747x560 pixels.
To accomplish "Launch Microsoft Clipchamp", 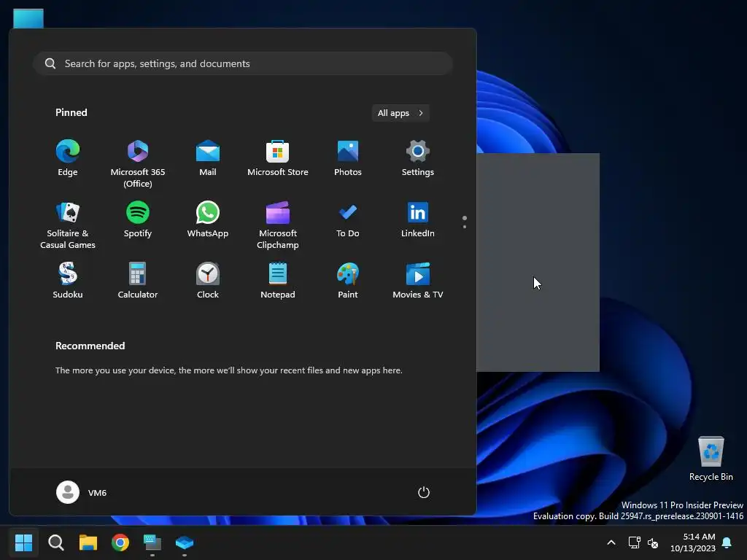I will (x=278, y=225).
